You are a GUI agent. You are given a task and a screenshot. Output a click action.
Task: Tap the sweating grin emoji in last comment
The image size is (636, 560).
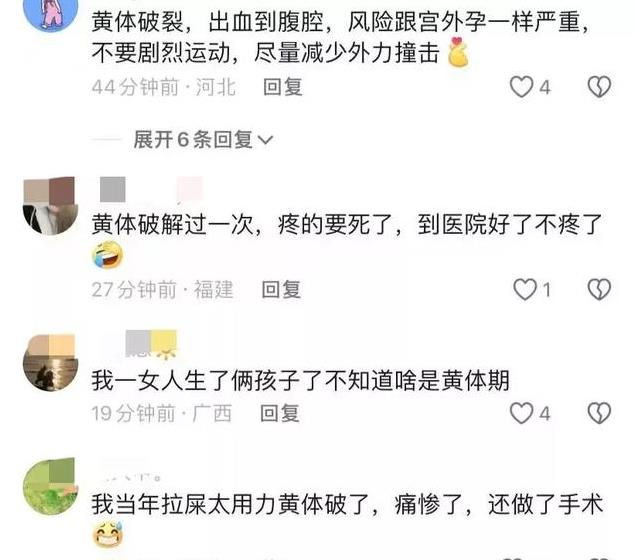[108, 535]
